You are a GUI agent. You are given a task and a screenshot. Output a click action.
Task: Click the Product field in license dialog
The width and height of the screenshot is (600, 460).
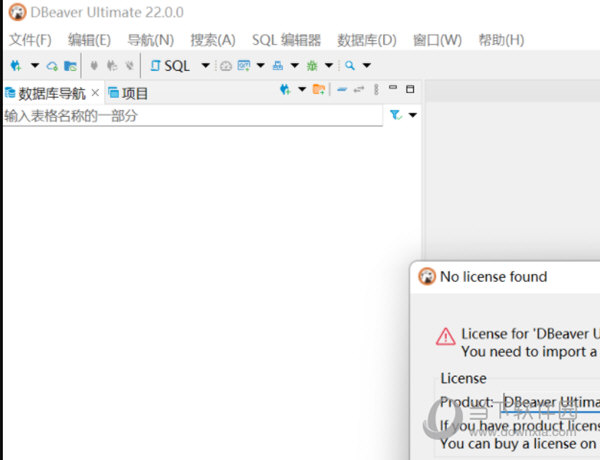pyautogui.click(x=551, y=402)
